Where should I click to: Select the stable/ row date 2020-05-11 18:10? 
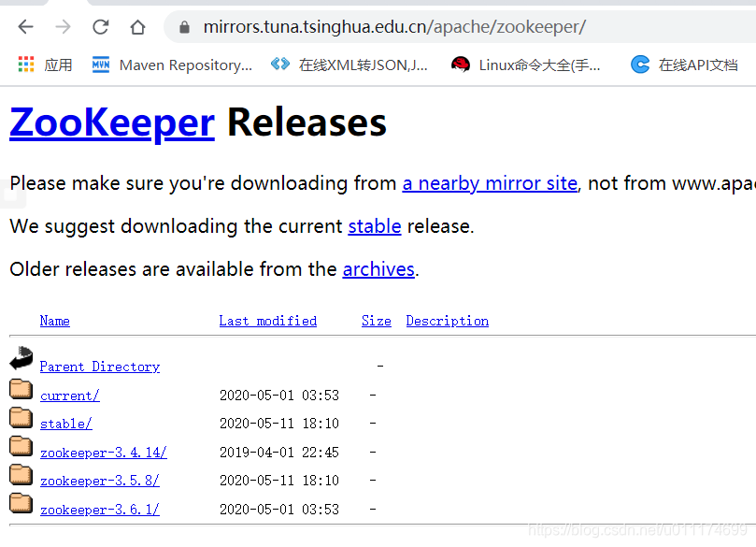click(279, 424)
